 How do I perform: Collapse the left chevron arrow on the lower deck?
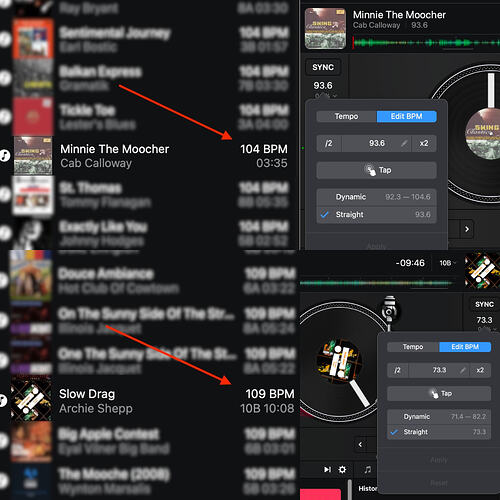[x=360, y=444]
